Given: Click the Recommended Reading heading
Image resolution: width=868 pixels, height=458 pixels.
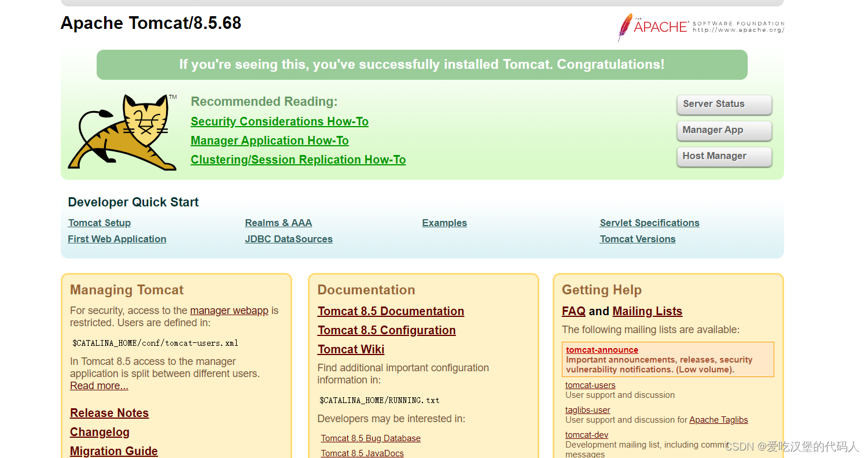Looking at the screenshot, I should (x=264, y=102).
